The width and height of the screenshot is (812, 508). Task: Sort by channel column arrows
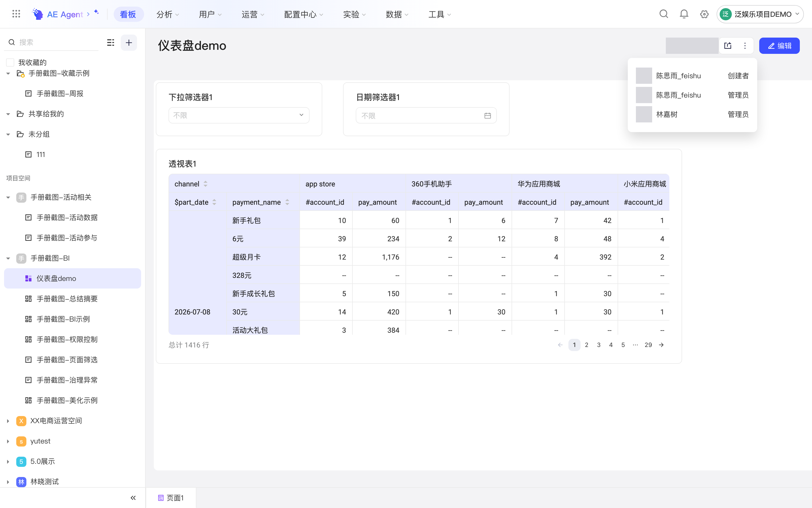205,184
